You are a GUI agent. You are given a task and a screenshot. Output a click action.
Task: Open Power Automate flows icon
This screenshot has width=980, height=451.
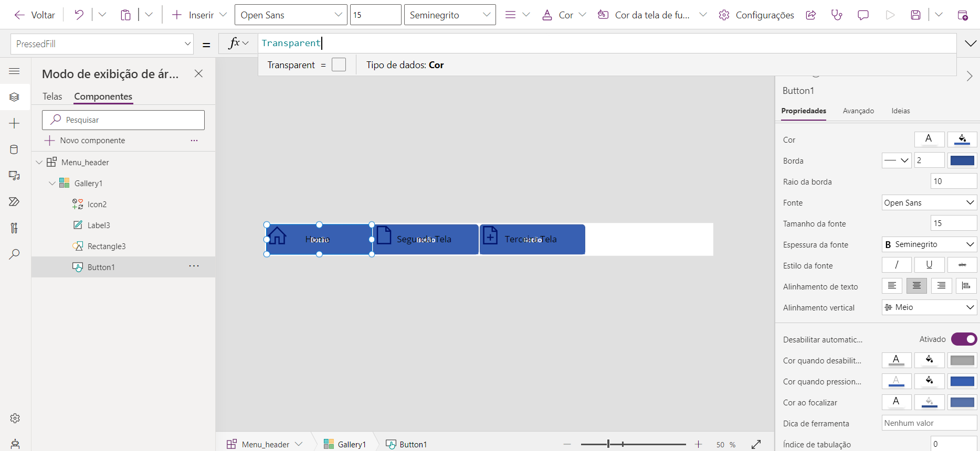(14, 202)
